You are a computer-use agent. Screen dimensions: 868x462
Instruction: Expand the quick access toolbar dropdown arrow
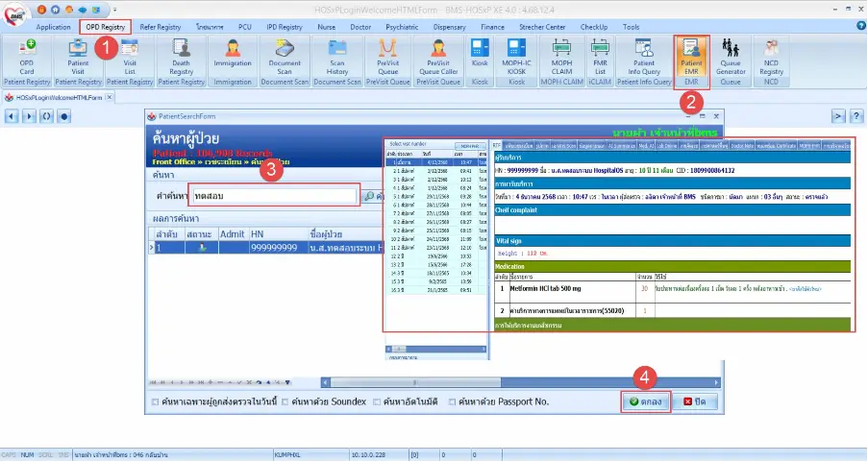114,10
